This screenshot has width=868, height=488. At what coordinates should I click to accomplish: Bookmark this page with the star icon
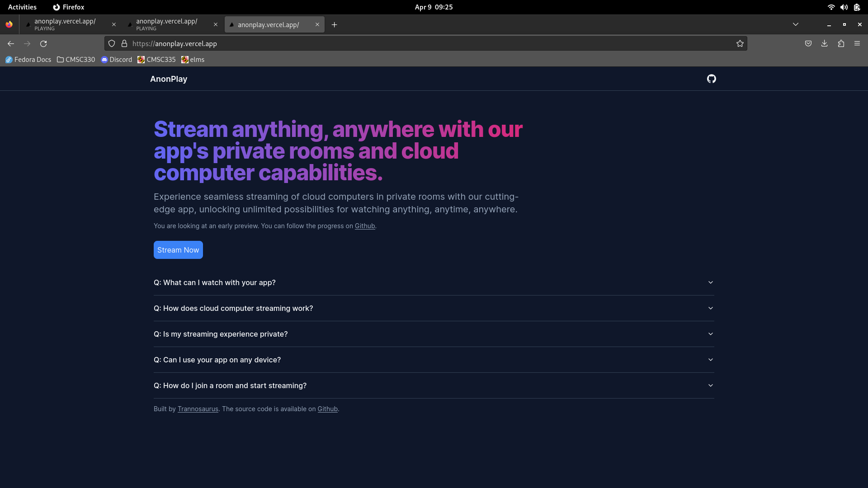tap(740, 44)
